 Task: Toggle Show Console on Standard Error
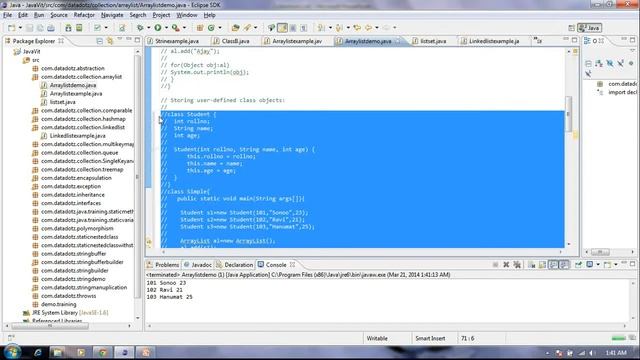coord(564,264)
